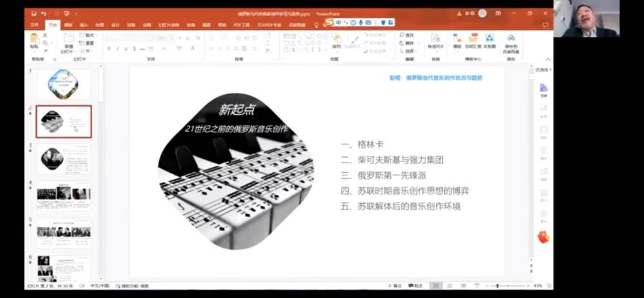Click the Save to Baidu Netdisk icon
The height and width of the screenshot is (298, 644).
511,43
